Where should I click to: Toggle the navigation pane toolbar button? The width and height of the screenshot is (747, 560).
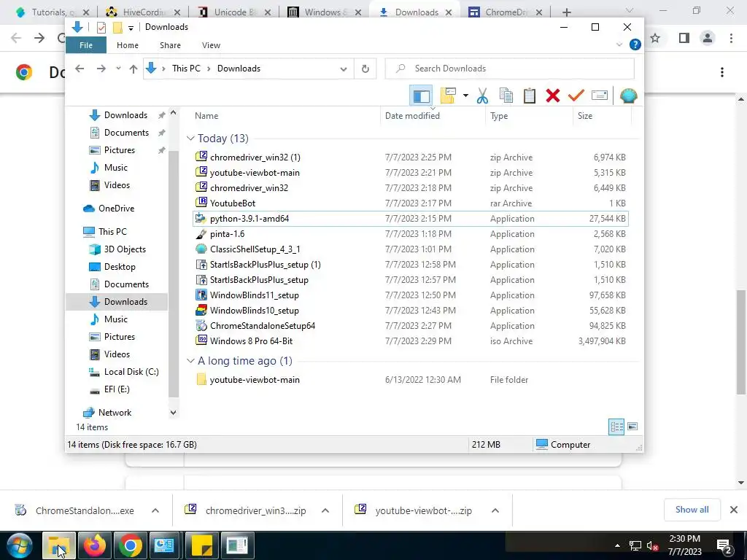421,96
